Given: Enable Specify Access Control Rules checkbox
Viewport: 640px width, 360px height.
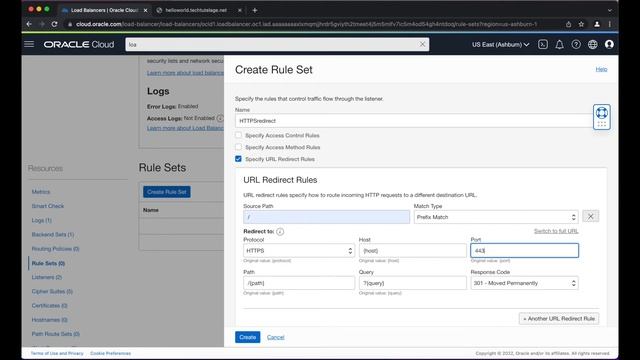Looking at the screenshot, I should 238,135.
